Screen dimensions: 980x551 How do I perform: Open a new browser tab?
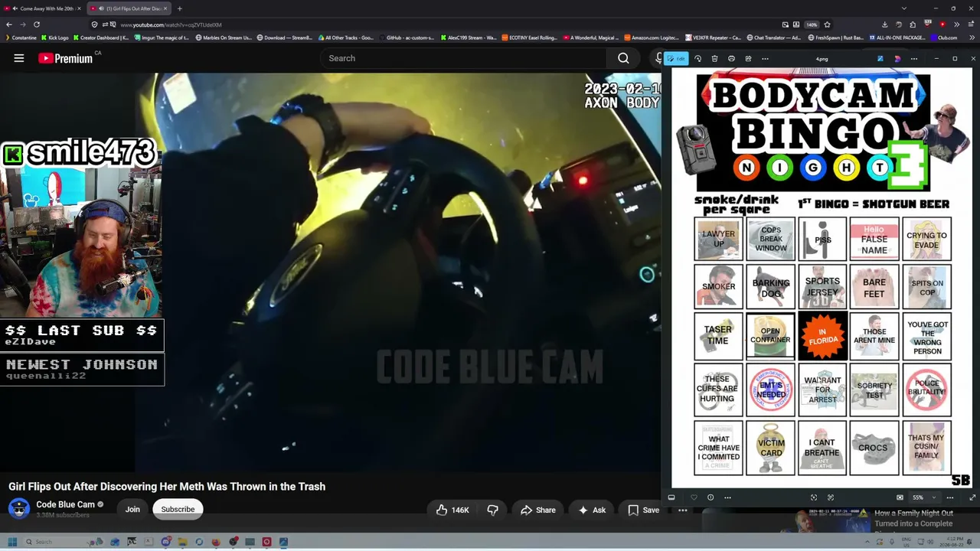[x=179, y=8]
